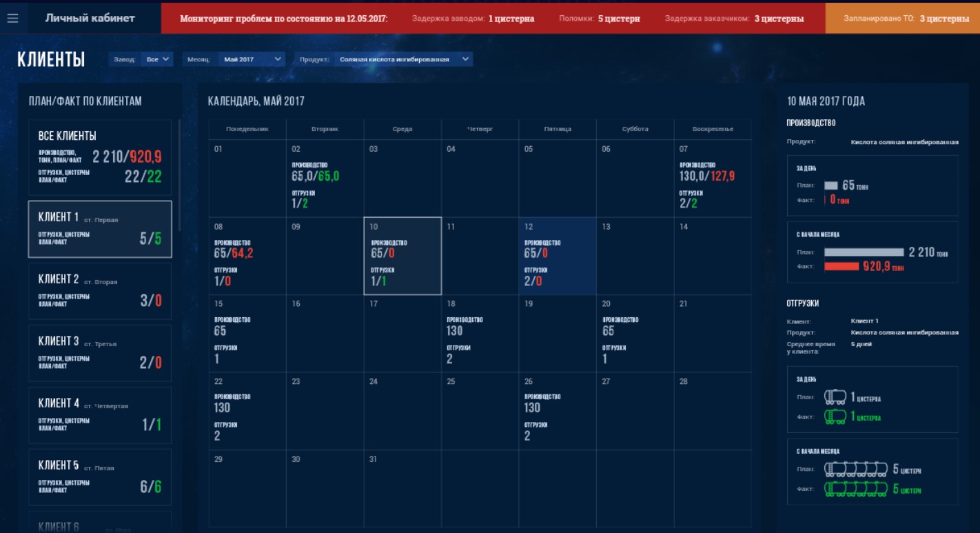Select the Клиент 2 card
The image size is (980, 533).
click(100, 291)
